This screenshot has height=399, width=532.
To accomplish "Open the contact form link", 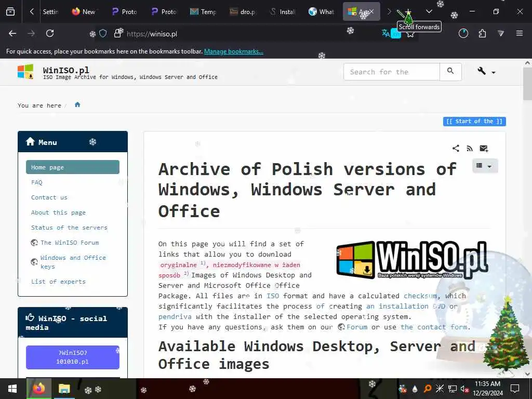I will click(x=434, y=327).
